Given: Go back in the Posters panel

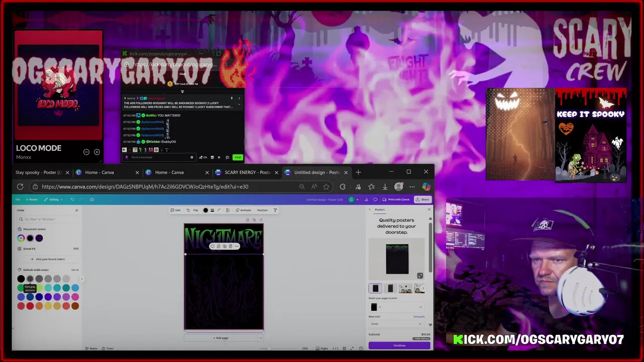Looking at the screenshot, I should (x=370, y=210).
